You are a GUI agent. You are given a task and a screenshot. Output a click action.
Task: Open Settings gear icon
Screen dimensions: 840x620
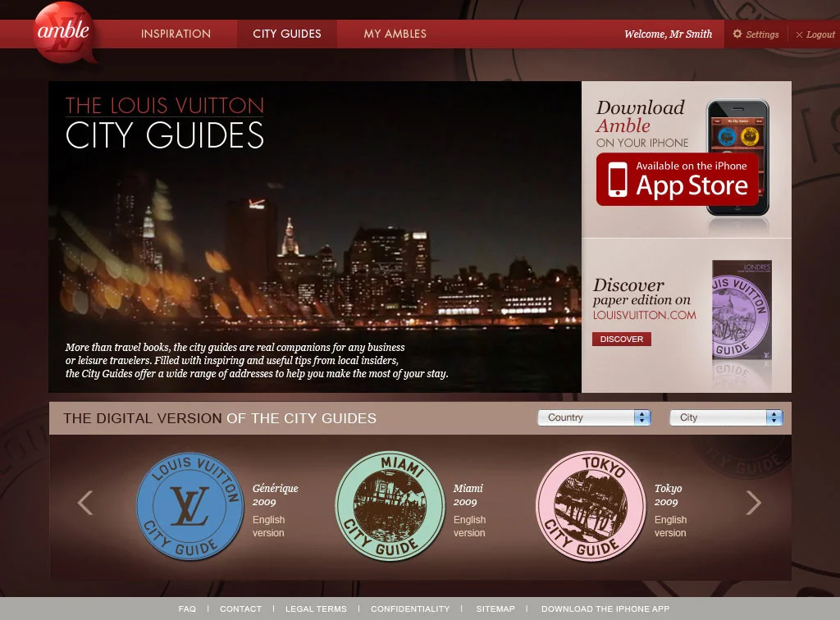click(737, 34)
